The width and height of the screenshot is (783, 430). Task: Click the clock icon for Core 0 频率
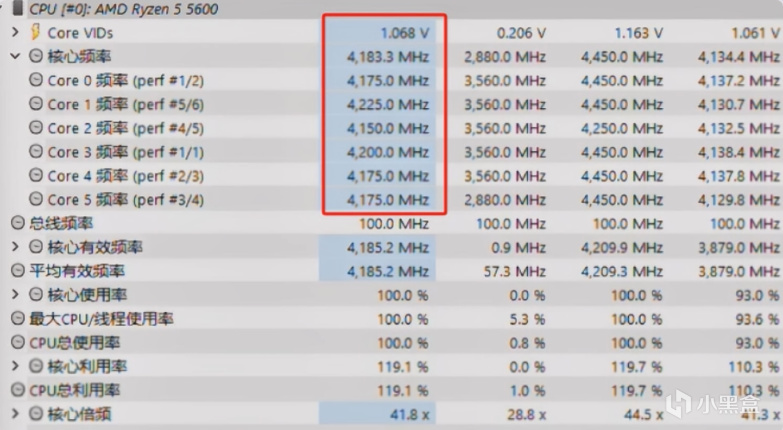(36, 80)
